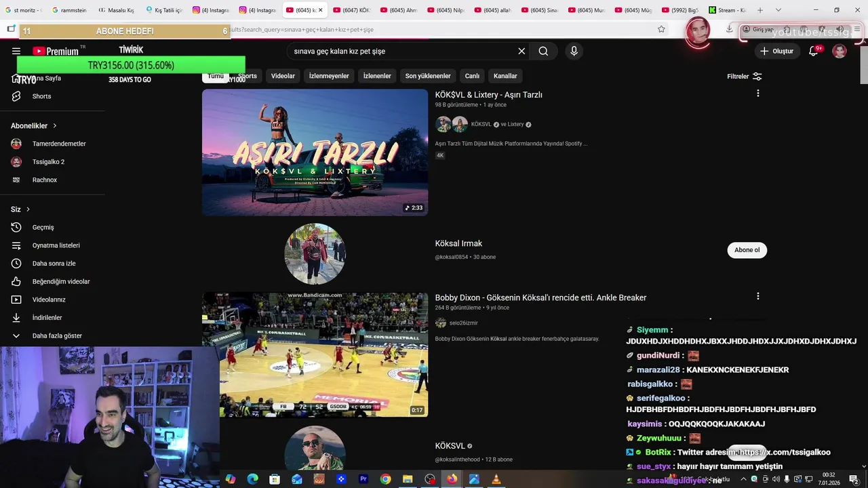Select the Kanallar filter chip
Screen dimensions: 868x488
click(505, 76)
